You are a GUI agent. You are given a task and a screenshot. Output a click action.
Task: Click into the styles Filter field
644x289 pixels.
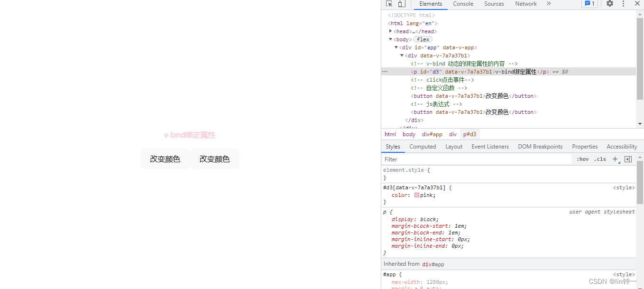(x=477, y=159)
